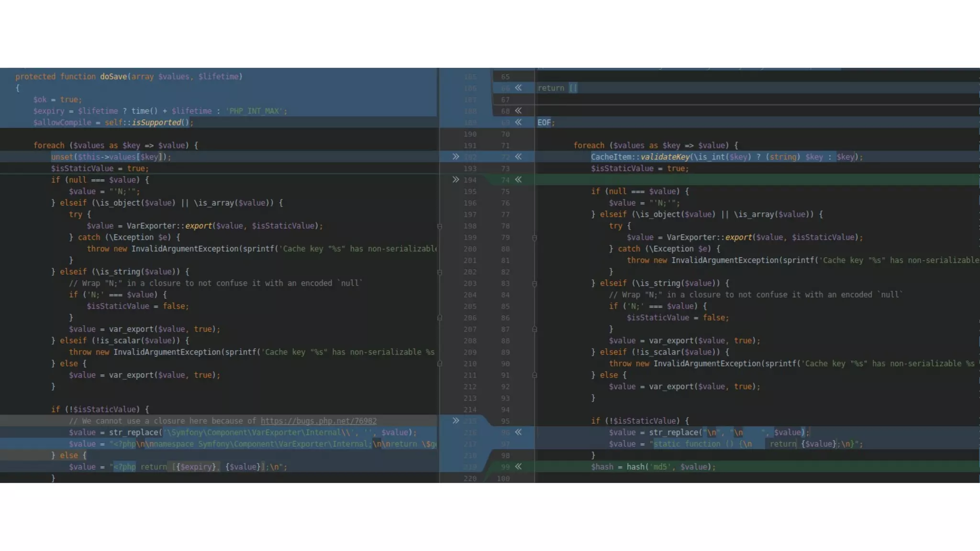
Task: Click validateKey method call in right pane
Action: 665,157
